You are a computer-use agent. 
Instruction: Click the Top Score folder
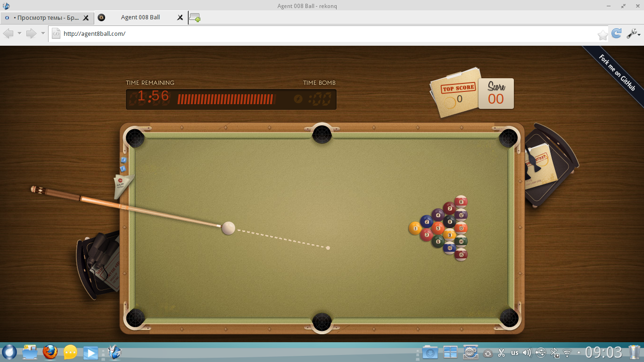point(455,93)
